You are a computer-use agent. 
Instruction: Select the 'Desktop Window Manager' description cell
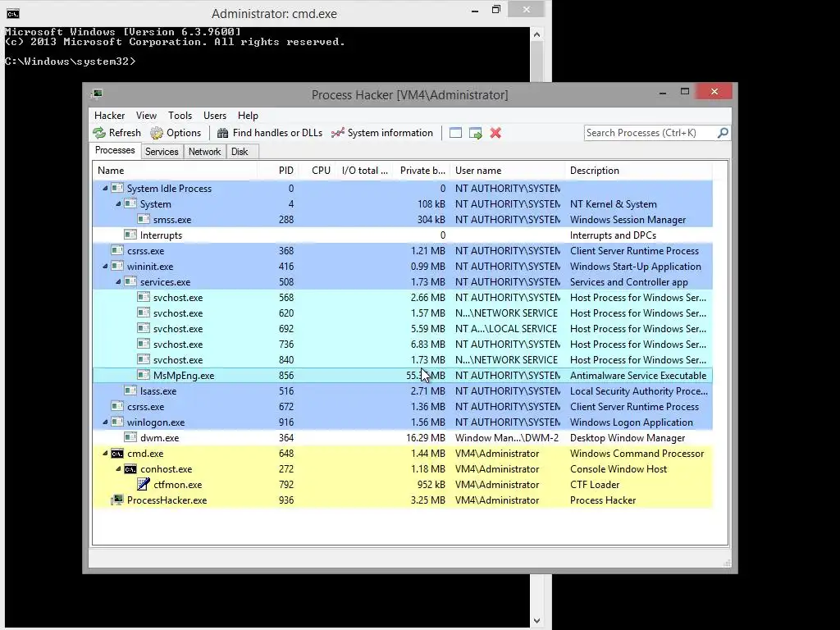click(x=628, y=438)
